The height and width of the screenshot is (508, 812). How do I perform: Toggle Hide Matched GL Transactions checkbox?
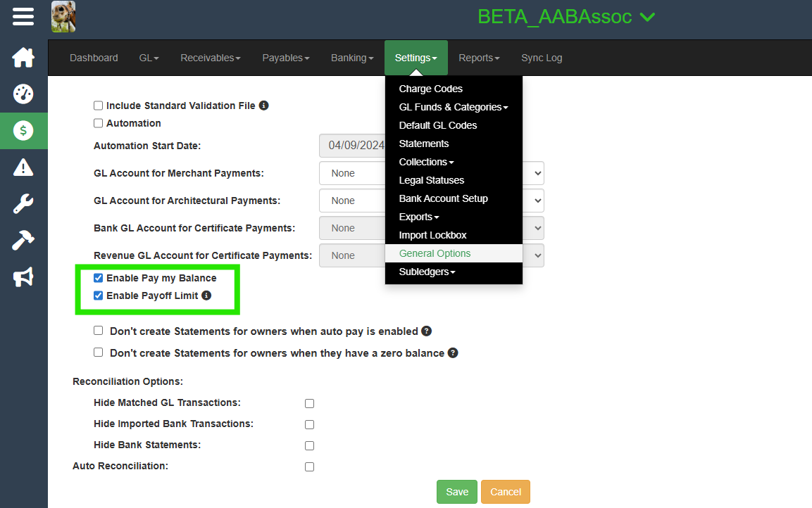tap(309, 404)
